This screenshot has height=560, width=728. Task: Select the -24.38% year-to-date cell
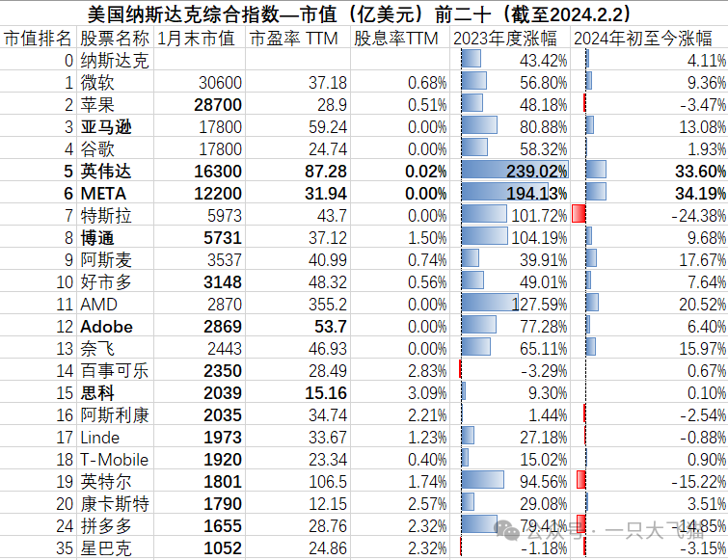coord(699,216)
